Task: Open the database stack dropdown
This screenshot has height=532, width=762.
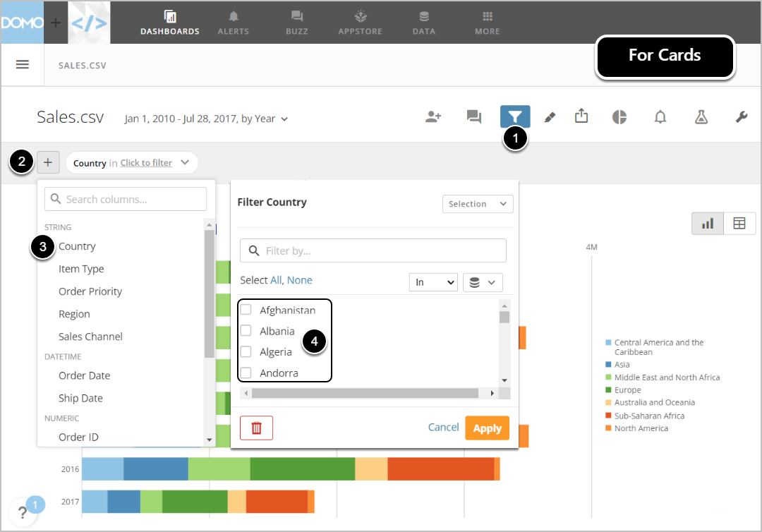Action: click(483, 282)
